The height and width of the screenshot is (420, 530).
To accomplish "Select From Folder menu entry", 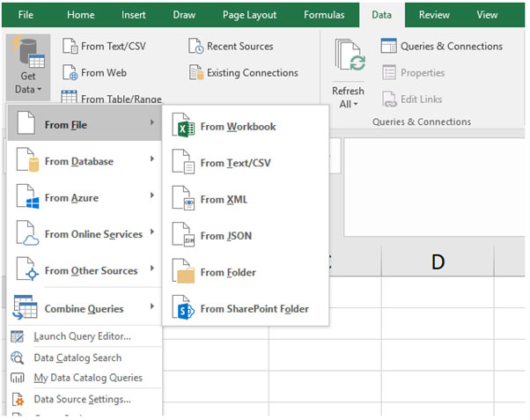I will (x=246, y=272).
